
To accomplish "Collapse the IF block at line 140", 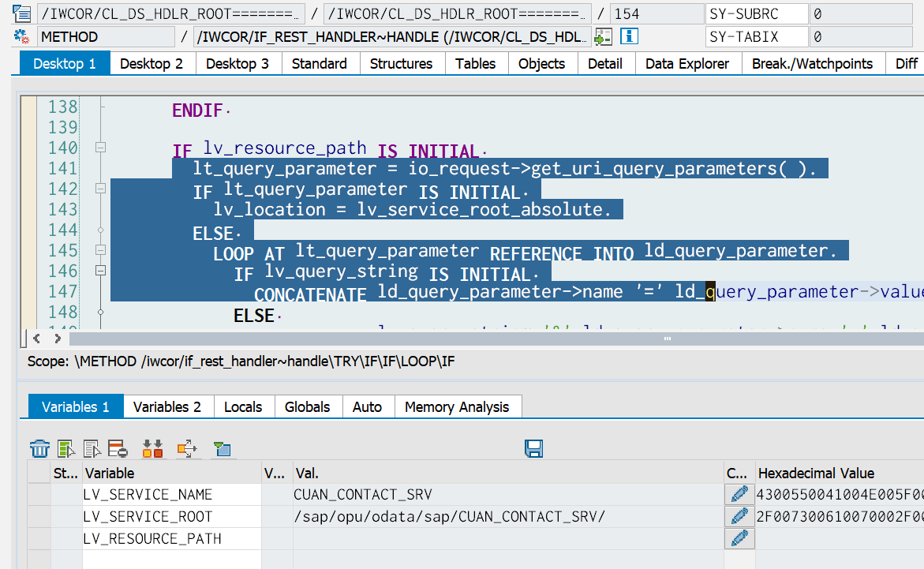I will pyautogui.click(x=101, y=148).
